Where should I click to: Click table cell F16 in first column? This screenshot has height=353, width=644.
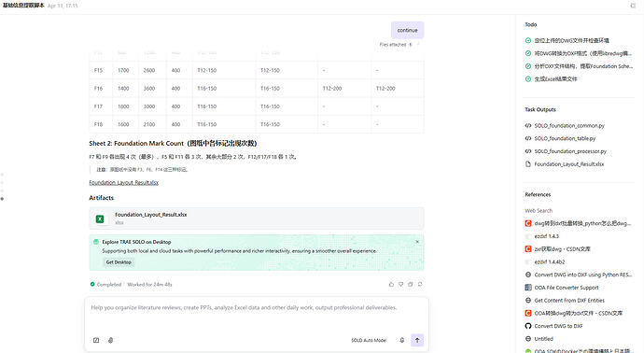point(98,89)
